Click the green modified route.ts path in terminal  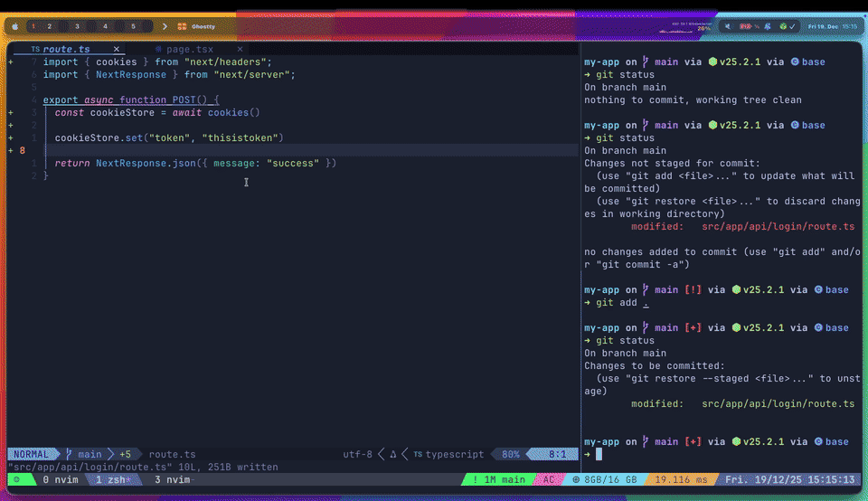[x=778, y=404]
